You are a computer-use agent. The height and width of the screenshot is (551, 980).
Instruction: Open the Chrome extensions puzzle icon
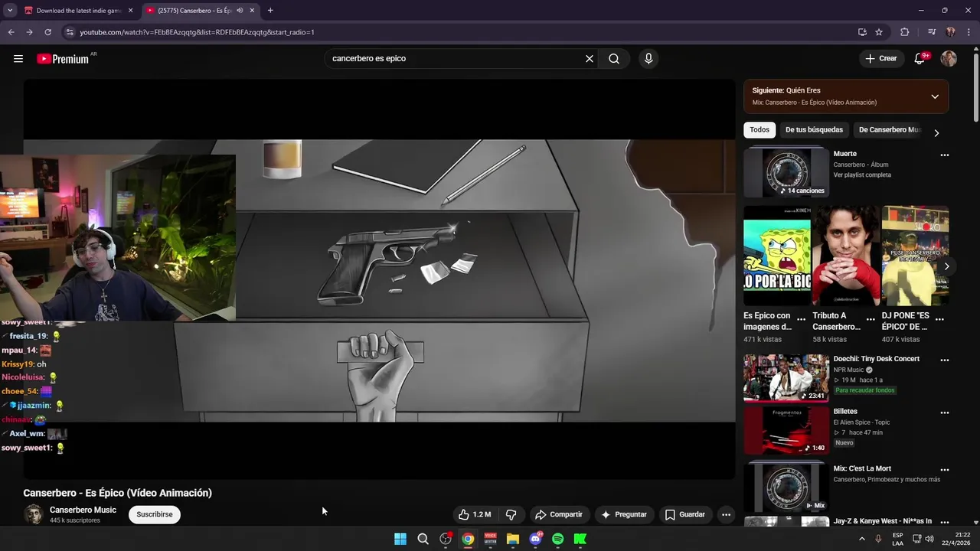(904, 32)
